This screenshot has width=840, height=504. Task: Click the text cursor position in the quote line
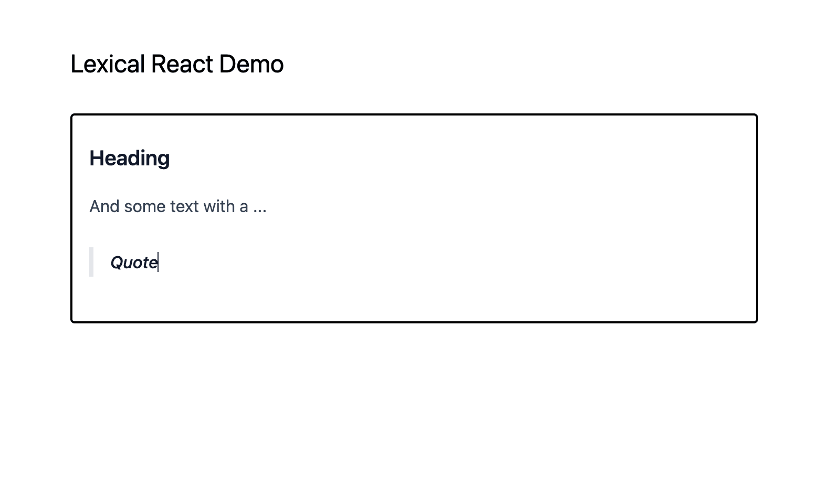158,262
